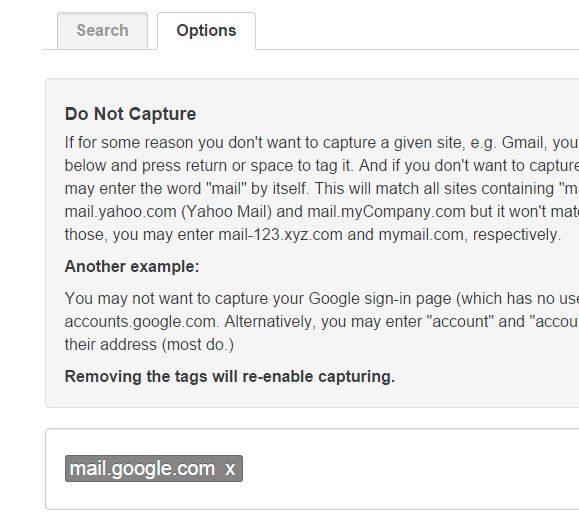
Task: Click the (most do.) text
Action: (198, 345)
